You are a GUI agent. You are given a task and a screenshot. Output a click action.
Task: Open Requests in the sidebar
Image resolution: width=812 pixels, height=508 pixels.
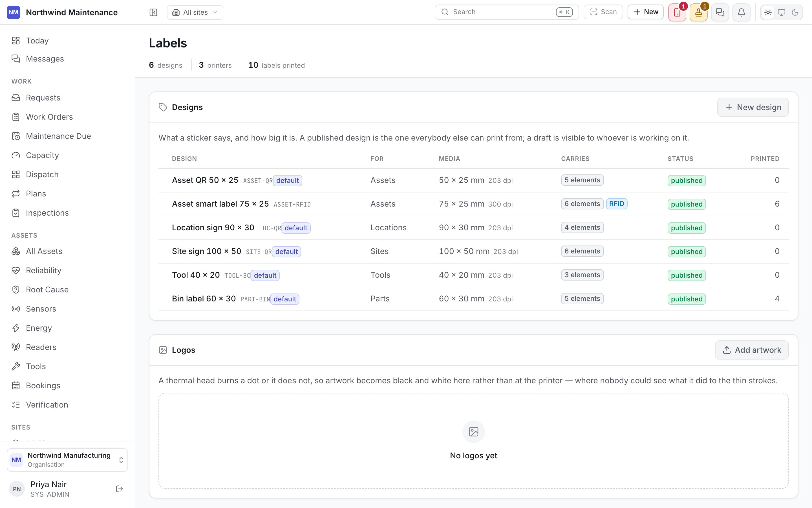[67, 98]
